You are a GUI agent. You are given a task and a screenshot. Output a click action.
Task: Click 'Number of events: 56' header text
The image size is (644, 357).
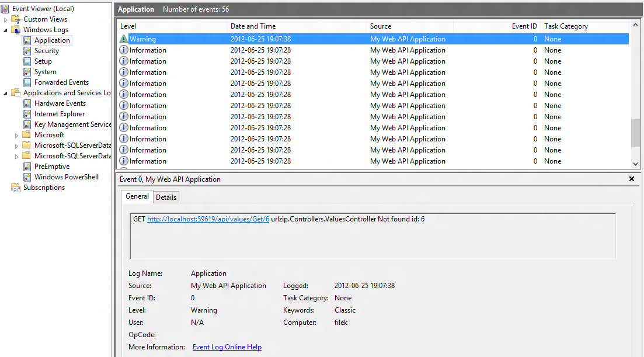click(196, 9)
